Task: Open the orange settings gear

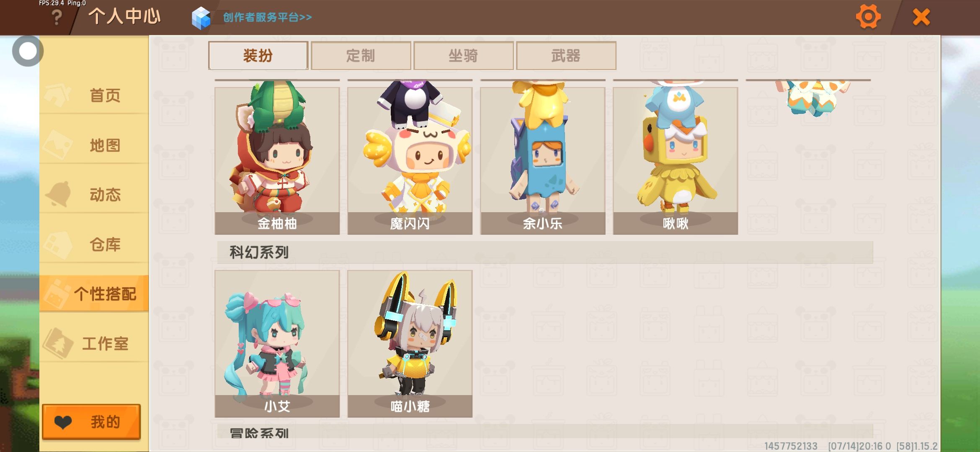Action: pos(868,17)
